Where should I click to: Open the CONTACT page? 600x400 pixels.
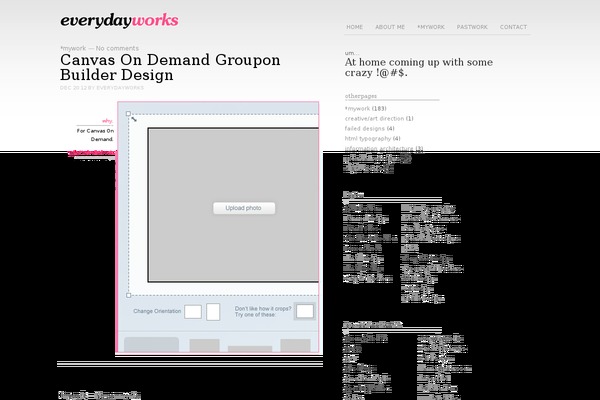[514, 27]
